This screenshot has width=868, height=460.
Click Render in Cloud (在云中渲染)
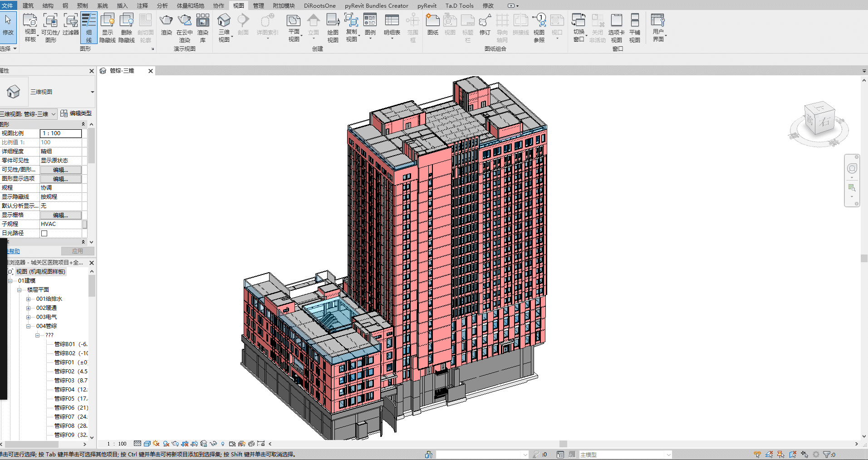coord(185,28)
